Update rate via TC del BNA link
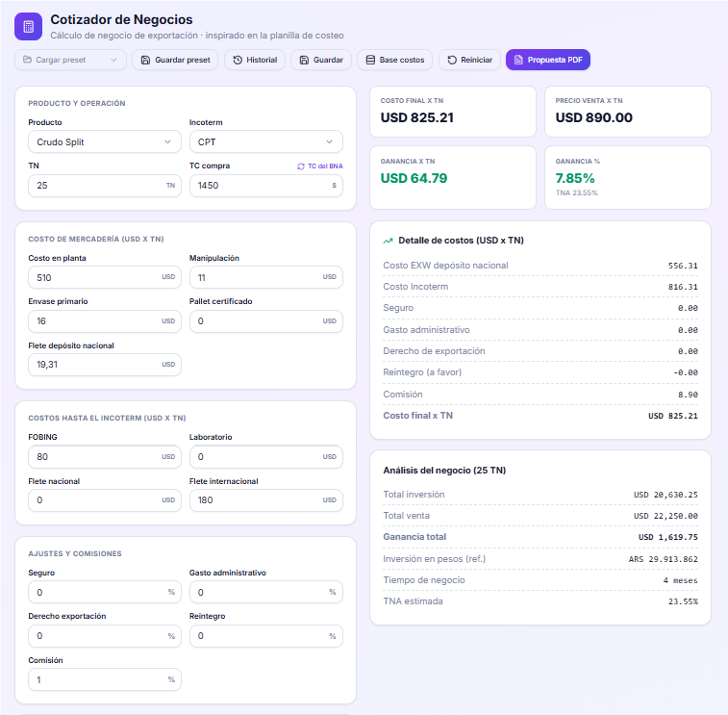The image size is (728, 715). [x=320, y=166]
